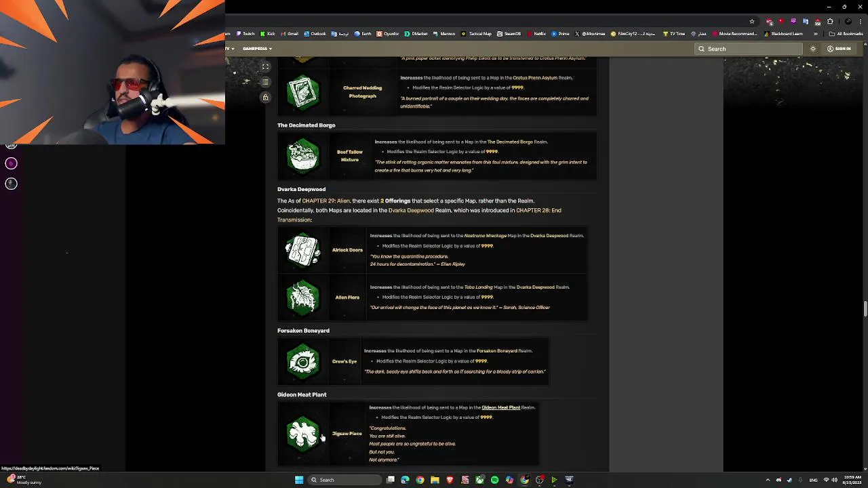Click the Sign In button
This screenshot has height=488, width=868.
pos(840,49)
